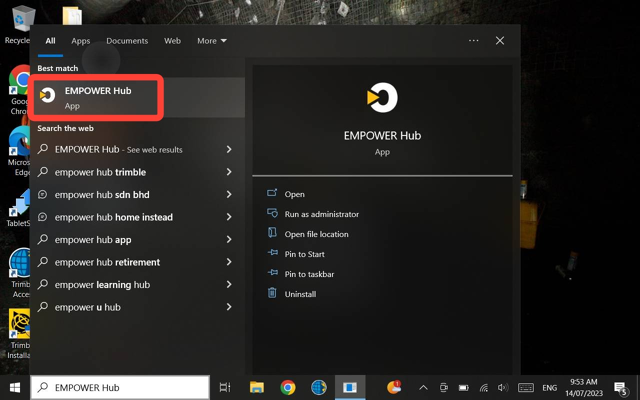Screen dimensions: 640x400
Task: Expand arrow for empower u hub
Action: 229,307
